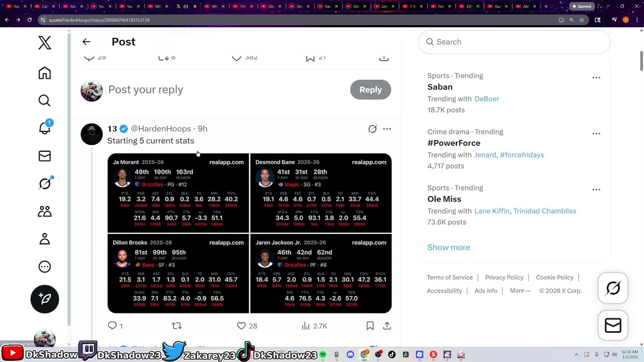Screen dimensions: 644x362
Task: Share the Starting 5 stats reply
Action: pyautogui.click(x=387, y=326)
